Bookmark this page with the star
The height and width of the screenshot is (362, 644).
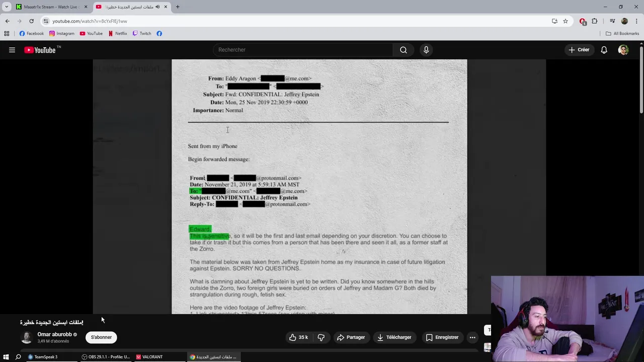click(x=566, y=21)
